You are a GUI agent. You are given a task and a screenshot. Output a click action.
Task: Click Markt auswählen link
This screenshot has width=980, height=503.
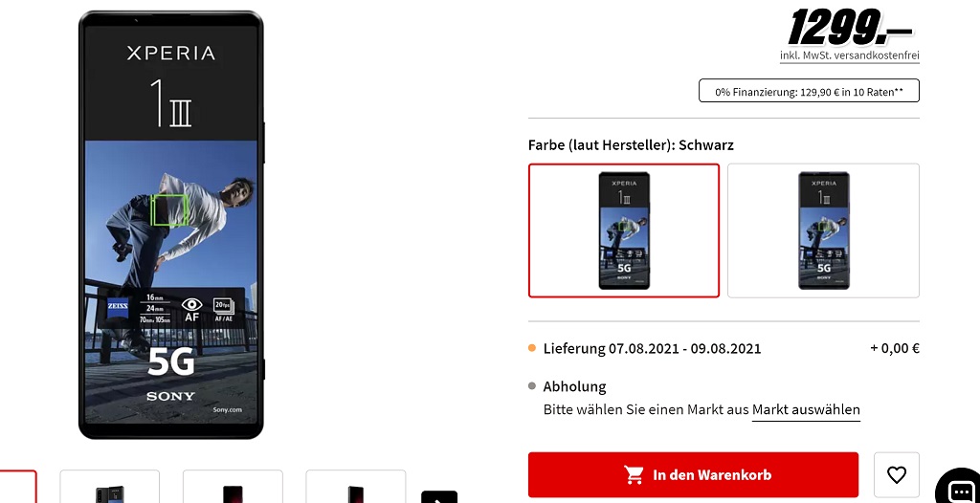click(x=806, y=410)
